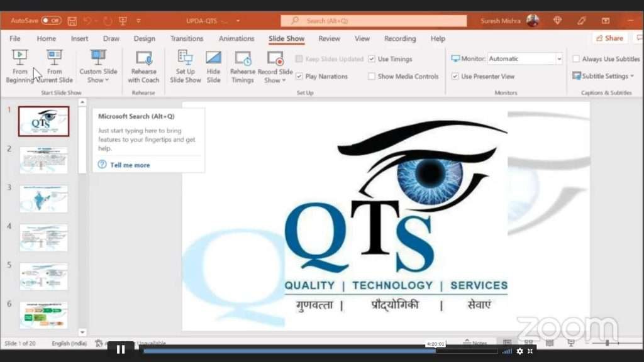
Task: Switch to Normal view in status bar
Action: 508,343
